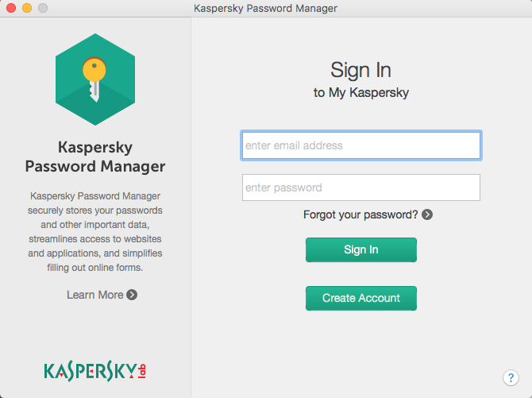The image size is (532, 398).
Task: Click the arrow icon after Forgot your password
Action: (x=427, y=214)
